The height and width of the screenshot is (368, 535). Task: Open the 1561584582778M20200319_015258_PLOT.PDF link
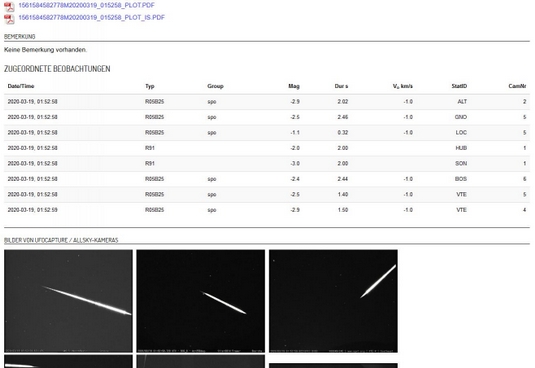point(86,5)
